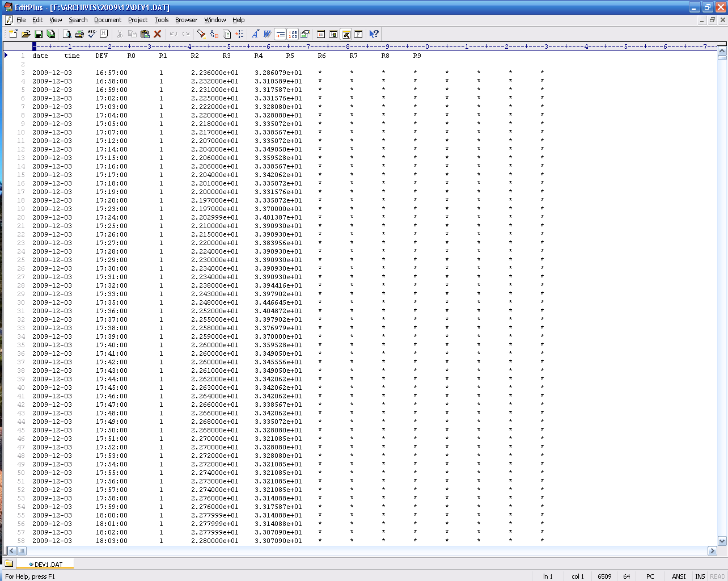728x581 pixels.
Task: Click the New document toolbar icon
Action: [13, 34]
